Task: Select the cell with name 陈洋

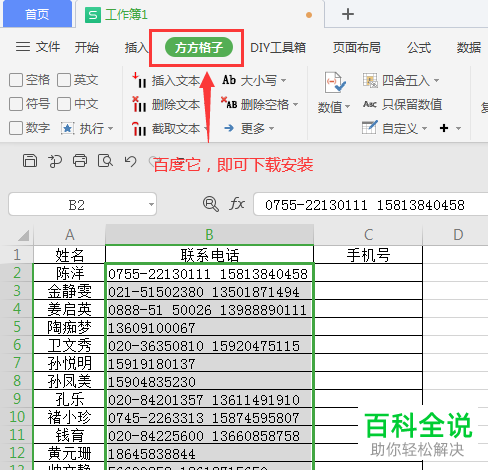Action: (x=69, y=273)
